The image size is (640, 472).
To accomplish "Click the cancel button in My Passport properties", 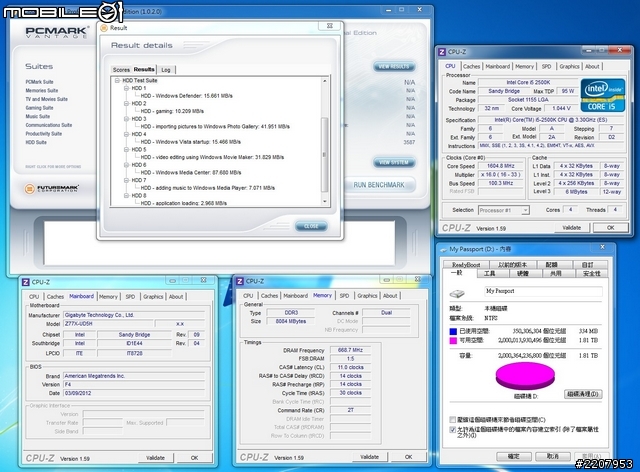I will (x=552, y=456).
